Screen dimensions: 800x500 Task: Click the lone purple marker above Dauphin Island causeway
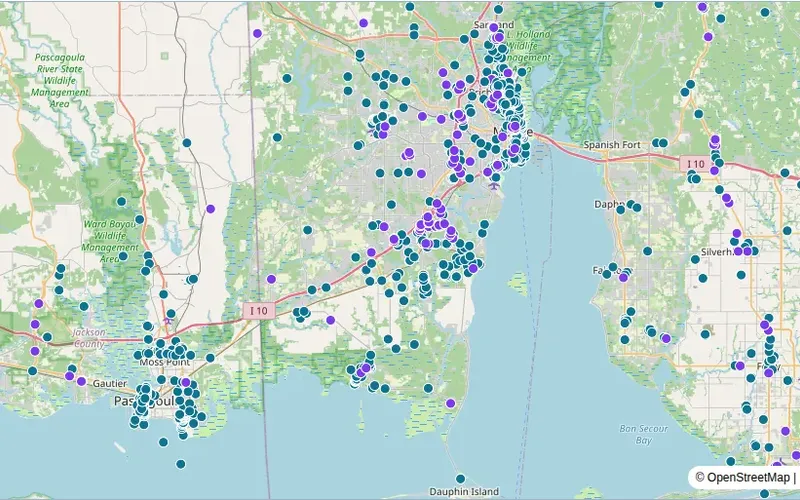pyautogui.click(x=450, y=403)
